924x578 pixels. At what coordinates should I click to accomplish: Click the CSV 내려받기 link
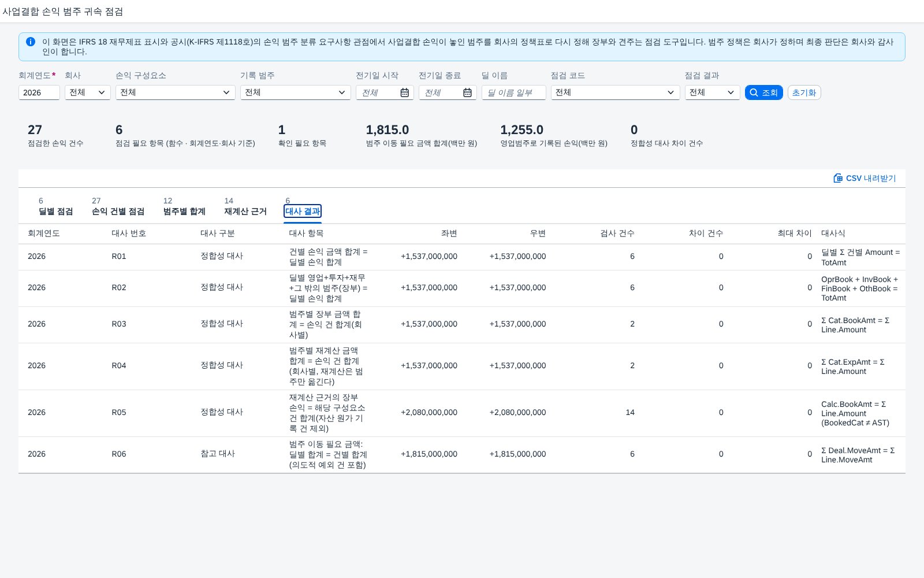click(865, 178)
